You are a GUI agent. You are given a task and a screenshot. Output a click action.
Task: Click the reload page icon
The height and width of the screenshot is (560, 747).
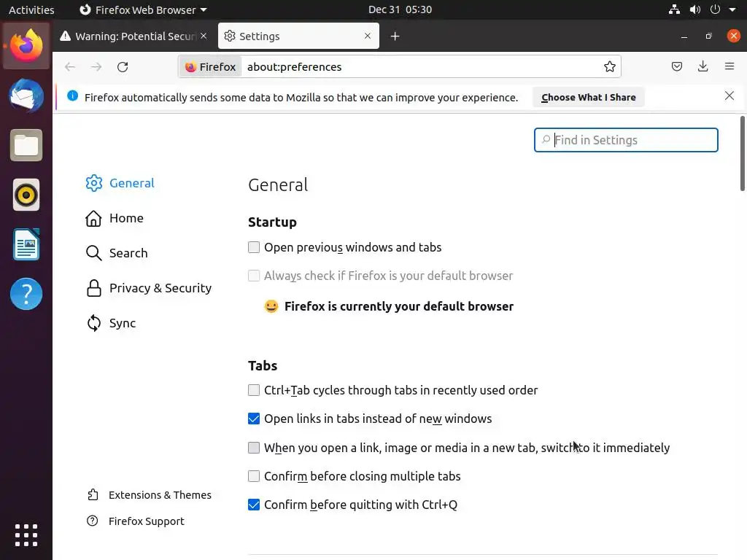click(123, 67)
